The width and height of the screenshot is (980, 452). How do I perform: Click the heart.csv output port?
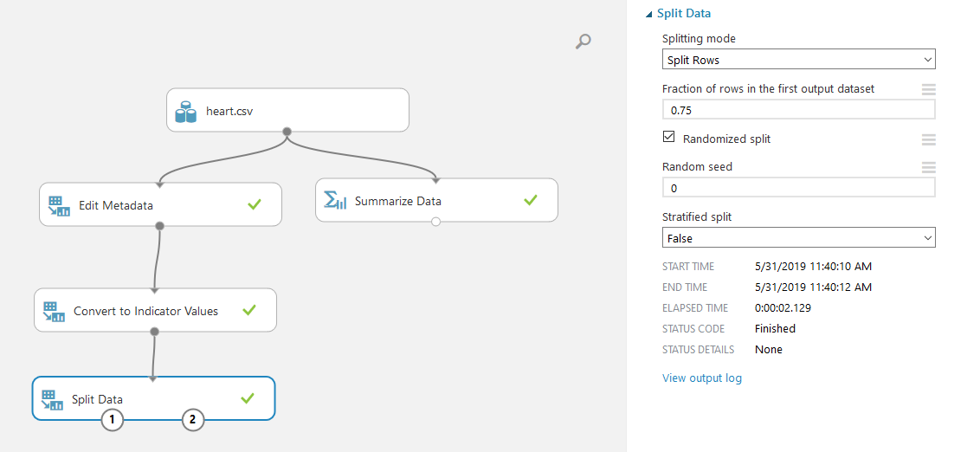click(287, 132)
